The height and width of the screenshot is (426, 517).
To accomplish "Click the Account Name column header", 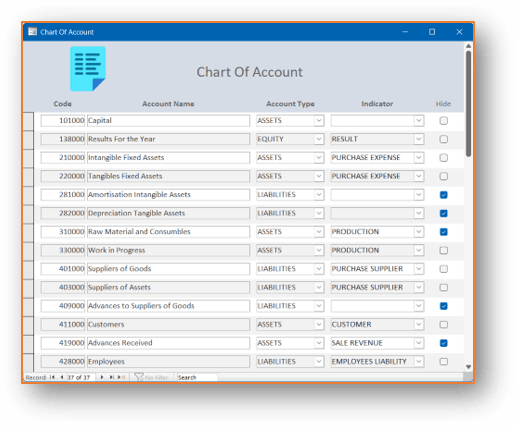I will click(168, 104).
